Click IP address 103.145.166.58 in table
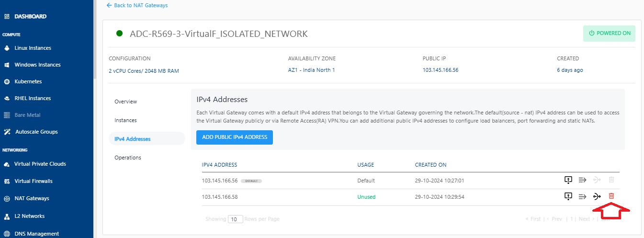 [x=220, y=196]
